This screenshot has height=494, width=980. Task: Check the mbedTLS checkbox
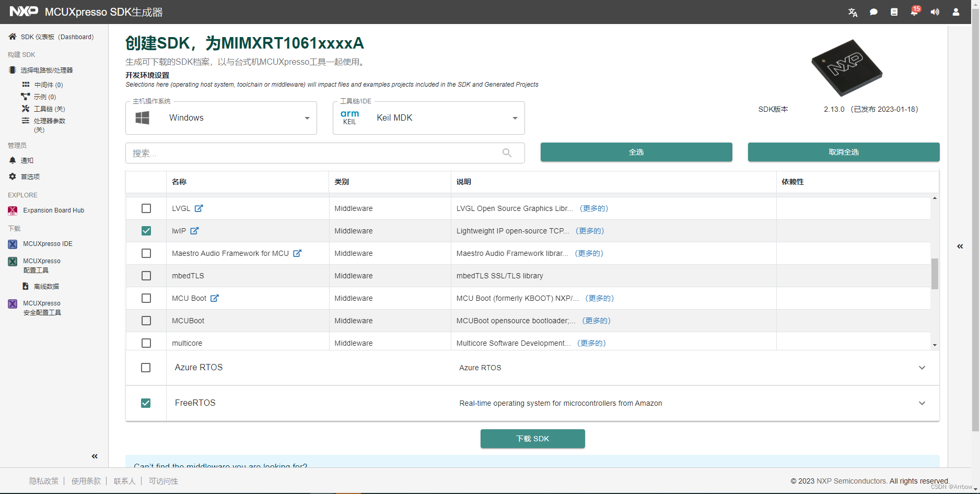click(x=146, y=276)
